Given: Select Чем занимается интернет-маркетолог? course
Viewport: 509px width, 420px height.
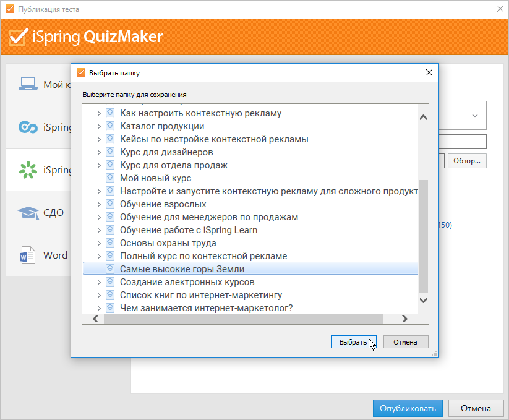Looking at the screenshot, I should pos(206,307).
